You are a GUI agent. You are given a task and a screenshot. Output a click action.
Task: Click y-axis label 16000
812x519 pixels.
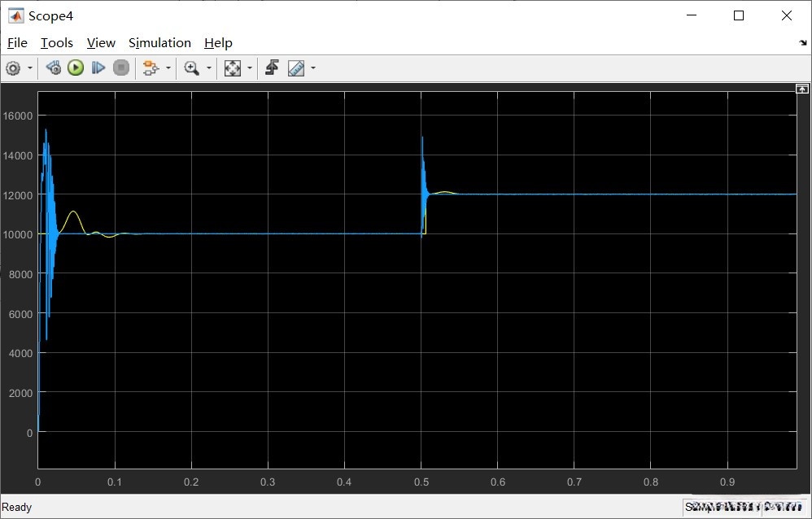pos(18,116)
